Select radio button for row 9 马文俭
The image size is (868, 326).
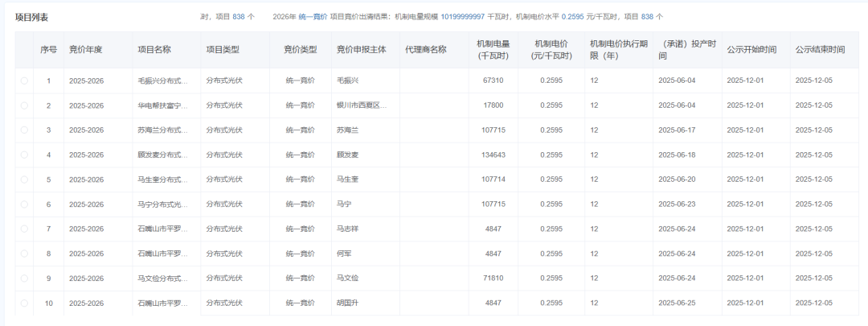24,279
